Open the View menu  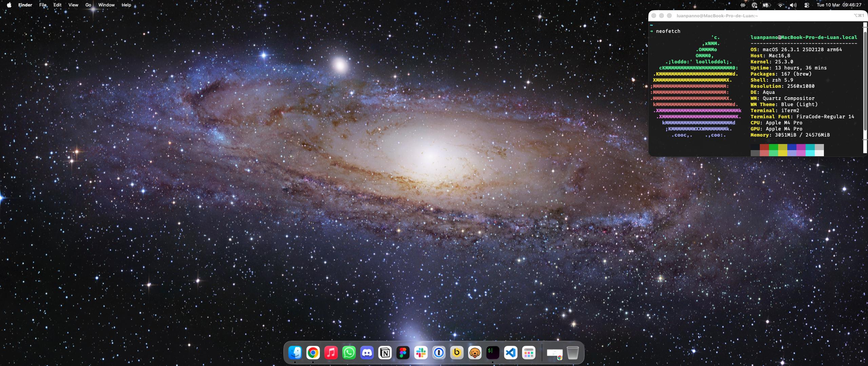(73, 5)
